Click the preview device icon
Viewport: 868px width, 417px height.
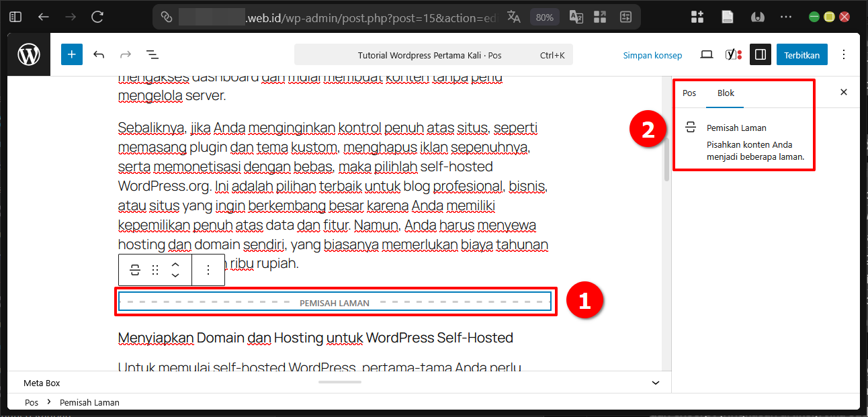coord(707,54)
